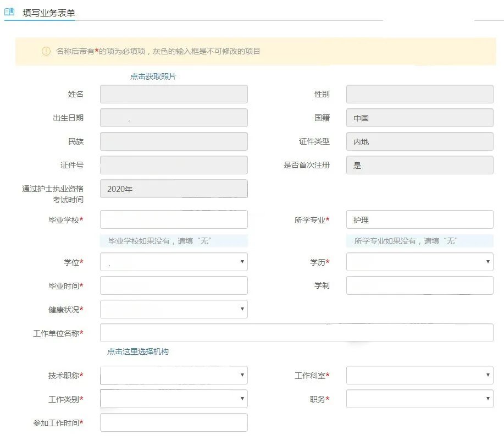Open the 学位 degree dropdown
Screen dimensions: 504x440
pyautogui.click(x=174, y=262)
